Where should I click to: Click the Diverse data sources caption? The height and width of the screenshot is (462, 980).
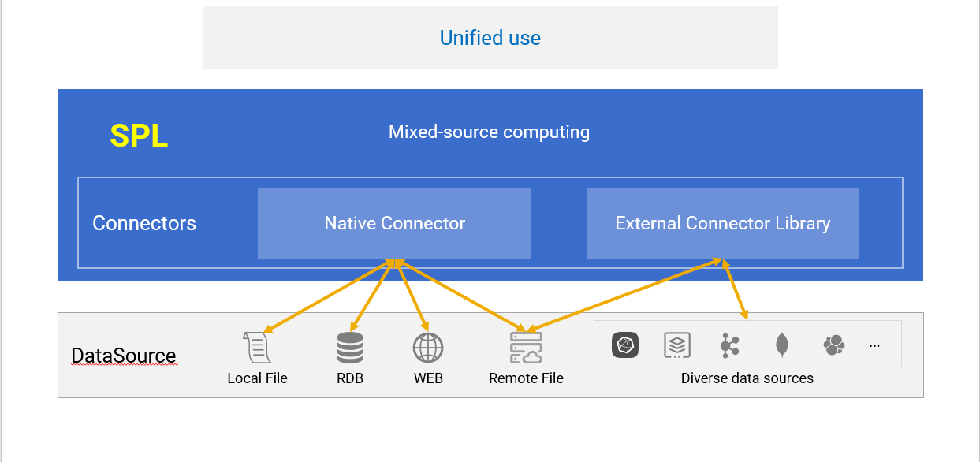point(747,378)
